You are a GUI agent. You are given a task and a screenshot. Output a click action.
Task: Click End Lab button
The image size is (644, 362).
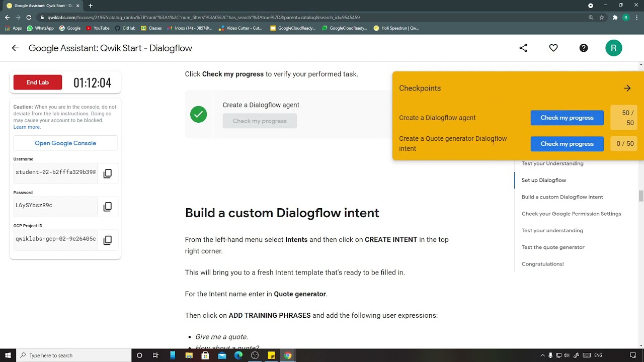click(38, 82)
